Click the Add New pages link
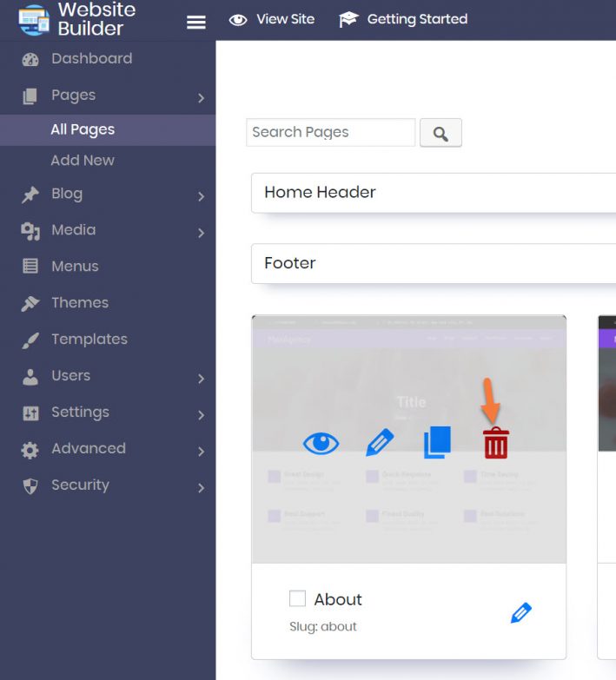 pyautogui.click(x=83, y=161)
